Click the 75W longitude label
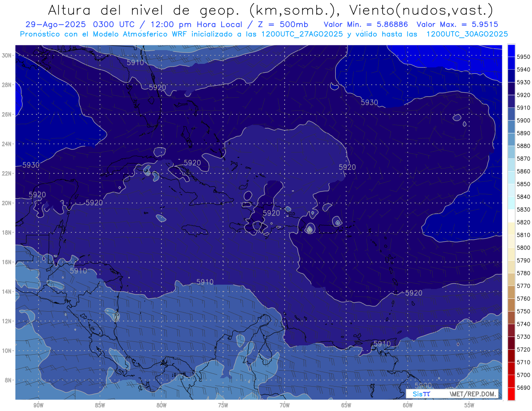This screenshot has width=532, height=411. point(223,405)
